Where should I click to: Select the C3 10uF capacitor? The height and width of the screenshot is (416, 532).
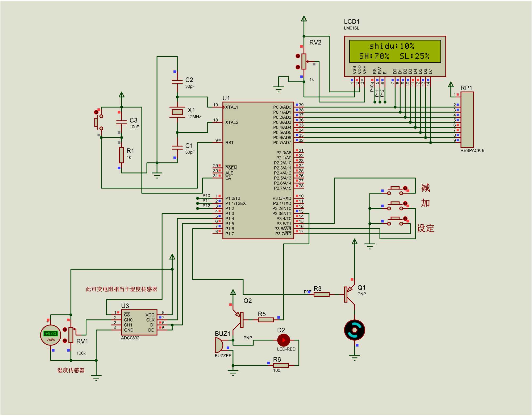click(x=122, y=122)
